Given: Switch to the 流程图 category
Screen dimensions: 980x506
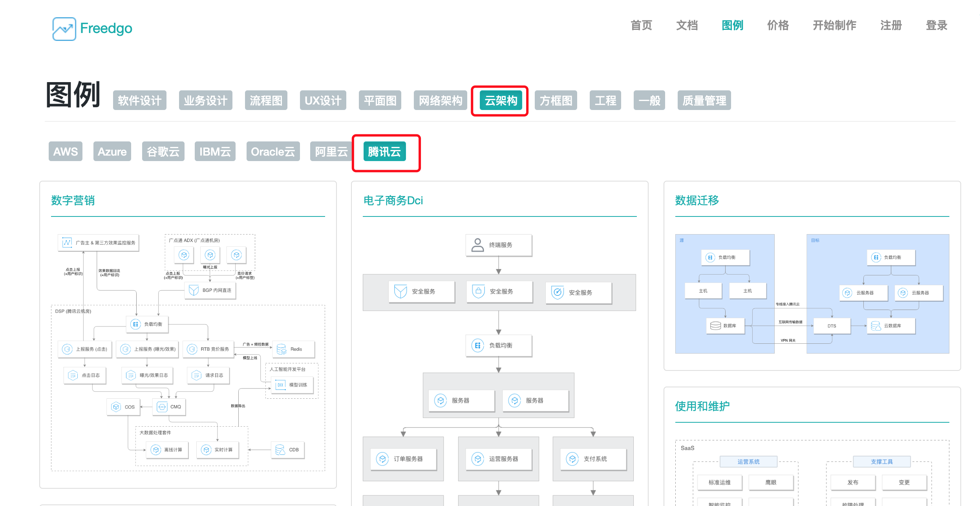Looking at the screenshot, I should tap(266, 101).
